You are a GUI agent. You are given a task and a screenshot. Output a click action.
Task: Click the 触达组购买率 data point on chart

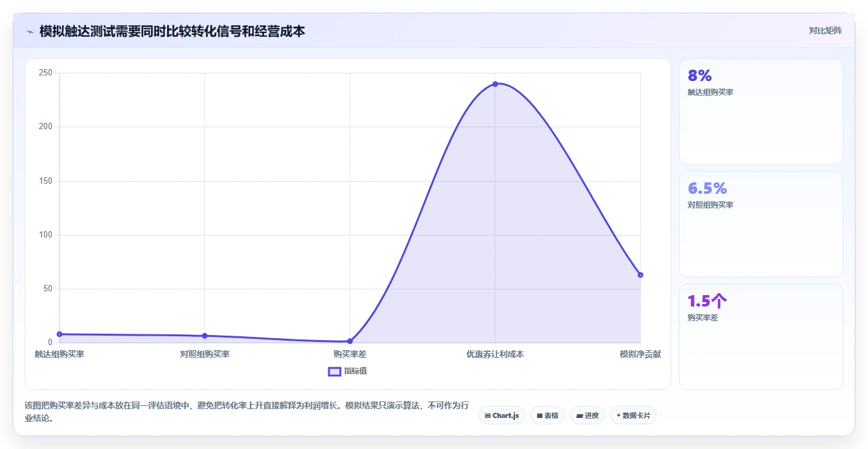[x=59, y=334]
